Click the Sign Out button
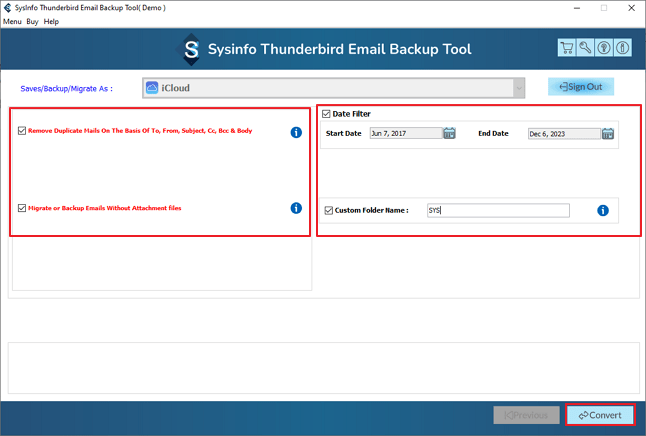This screenshot has width=646, height=436. point(581,87)
